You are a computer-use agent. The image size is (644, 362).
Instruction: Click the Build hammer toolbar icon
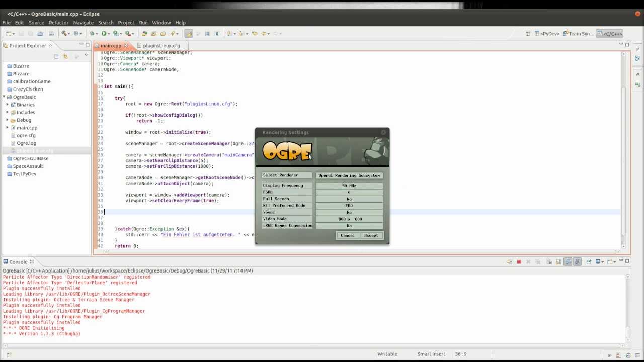[x=64, y=33]
